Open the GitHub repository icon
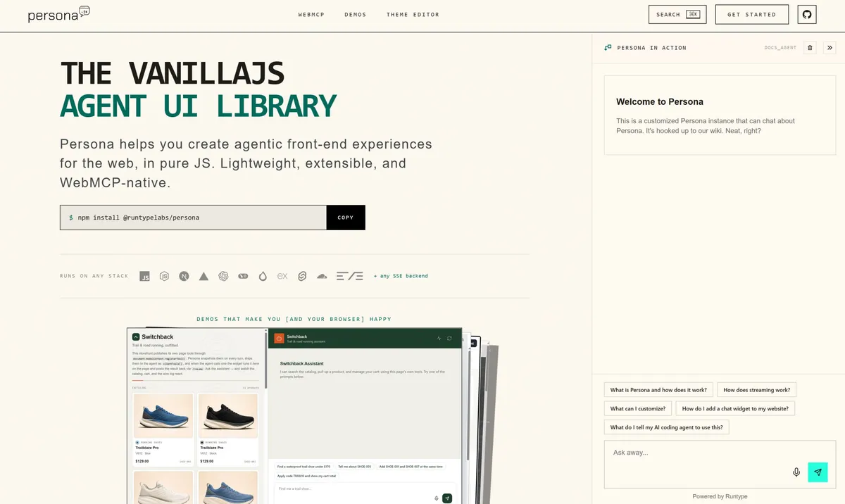 coord(807,14)
